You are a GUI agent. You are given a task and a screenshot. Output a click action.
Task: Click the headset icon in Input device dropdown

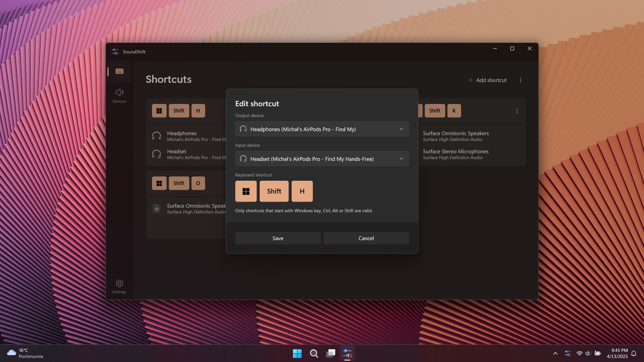coord(243,159)
